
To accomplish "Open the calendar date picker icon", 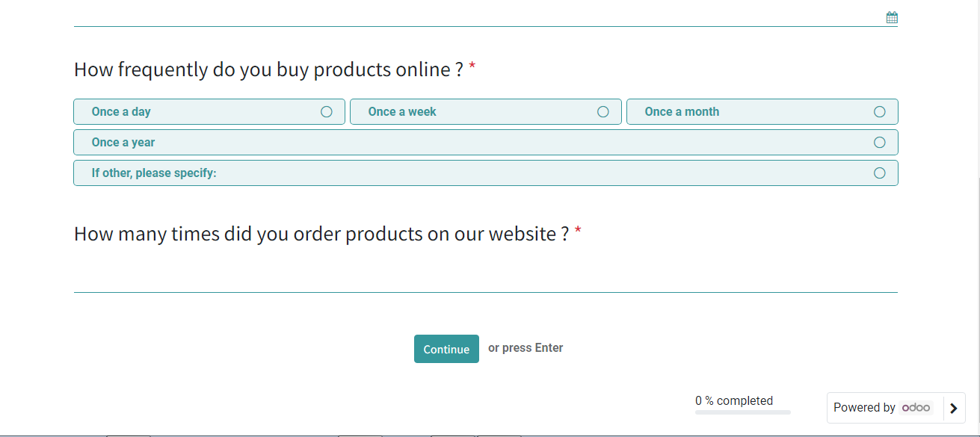I will pos(892,17).
